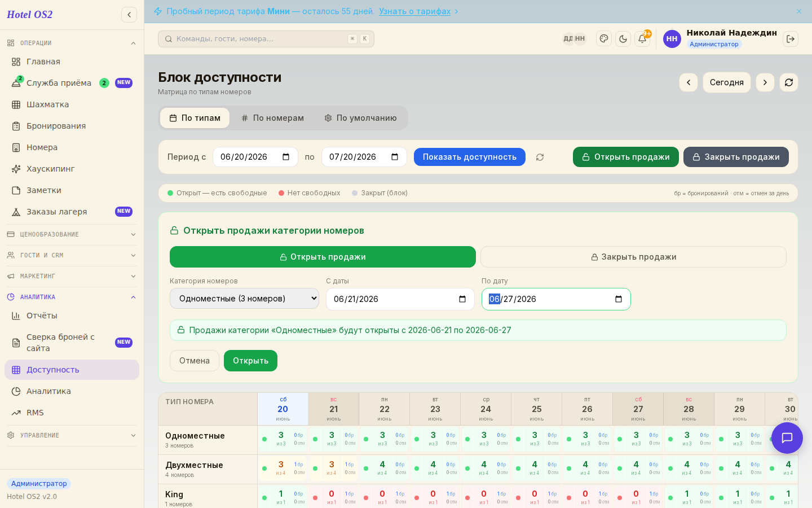This screenshot has height=508, width=812.
Task: Select the Открыть продажи mode in the form
Action: point(323,257)
